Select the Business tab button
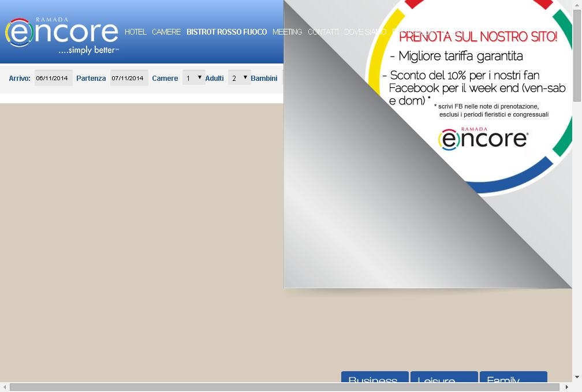582x392 pixels. tap(375, 376)
